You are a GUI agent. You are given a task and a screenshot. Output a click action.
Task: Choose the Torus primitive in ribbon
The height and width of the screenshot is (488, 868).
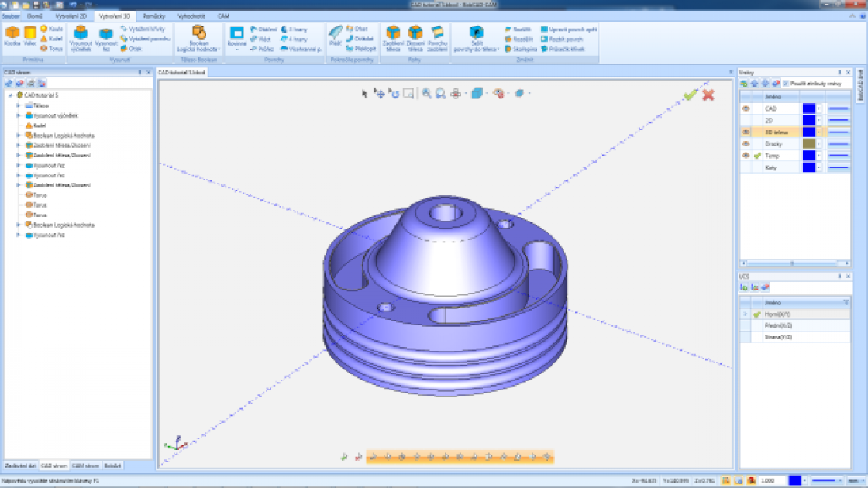51,49
